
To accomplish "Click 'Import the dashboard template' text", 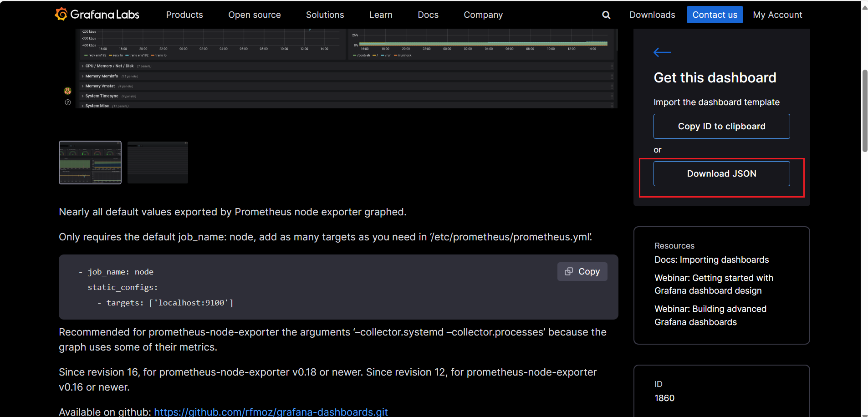I will click(716, 102).
